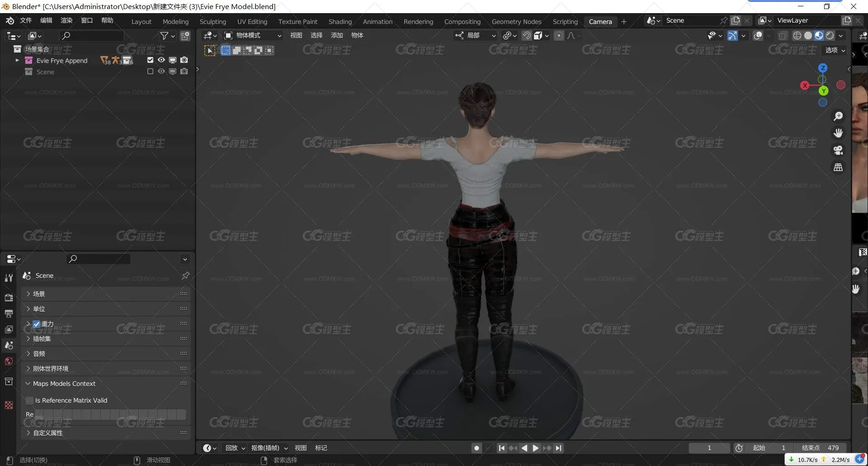Open the Output properties tab
This screenshot has width=868, height=466.
click(9, 313)
